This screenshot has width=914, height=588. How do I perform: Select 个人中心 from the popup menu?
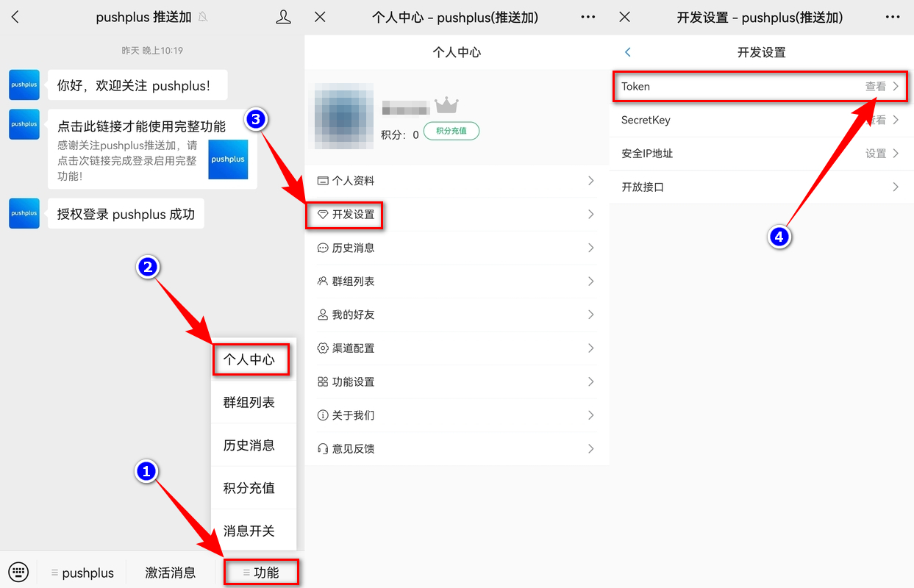pos(251,359)
